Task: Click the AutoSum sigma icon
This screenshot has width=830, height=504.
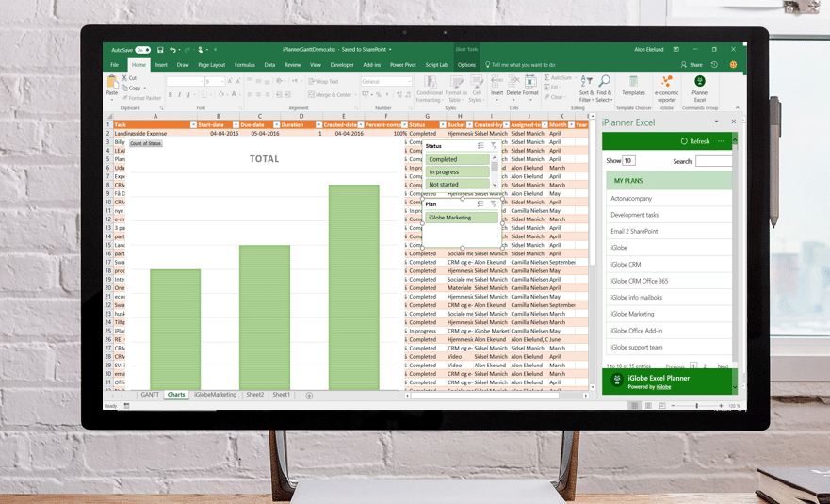Action: coord(546,77)
